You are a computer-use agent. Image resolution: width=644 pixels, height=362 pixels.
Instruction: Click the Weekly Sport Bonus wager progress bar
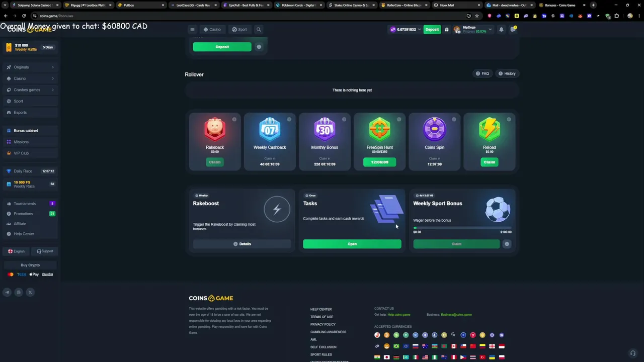pyautogui.click(x=462, y=228)
